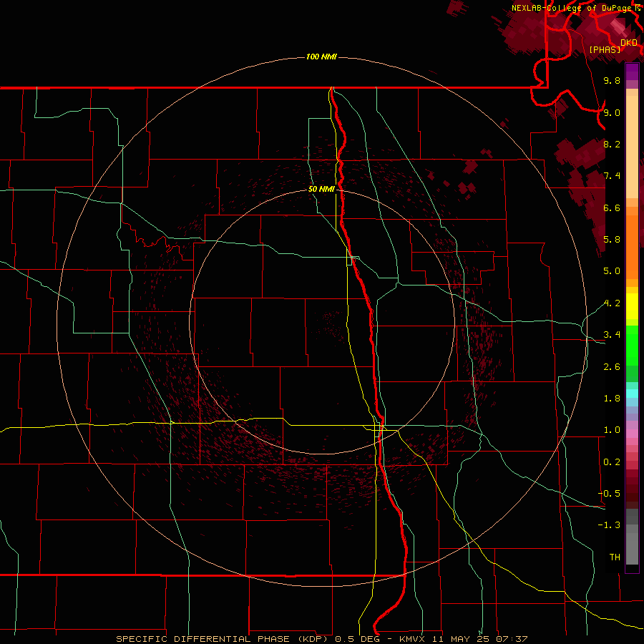Screen dimensions: 644x644
Task: Click the 1.0 scale value
Action: tap(612, 430)
